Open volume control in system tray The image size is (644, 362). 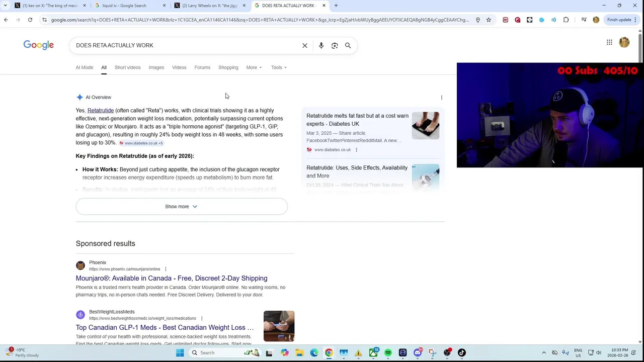(x=598, y=353)
